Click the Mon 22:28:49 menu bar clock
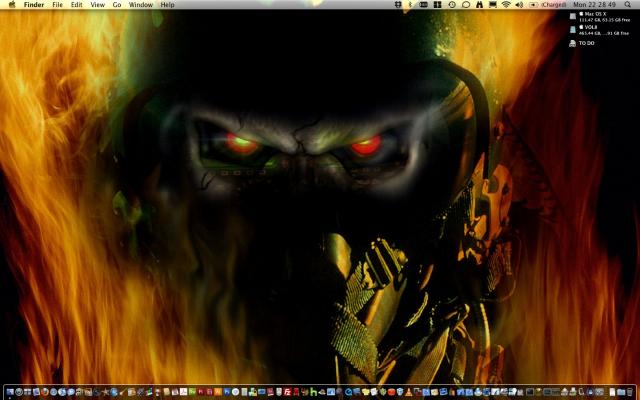This screenshot has width=640, height=400. pos(595,5)
